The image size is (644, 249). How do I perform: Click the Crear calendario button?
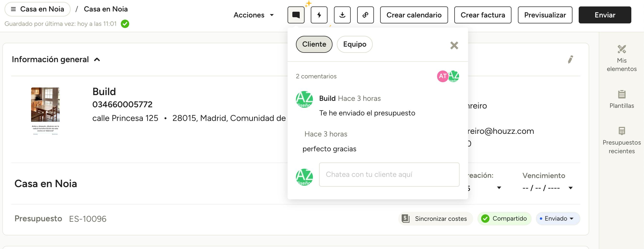pos(414,15)
